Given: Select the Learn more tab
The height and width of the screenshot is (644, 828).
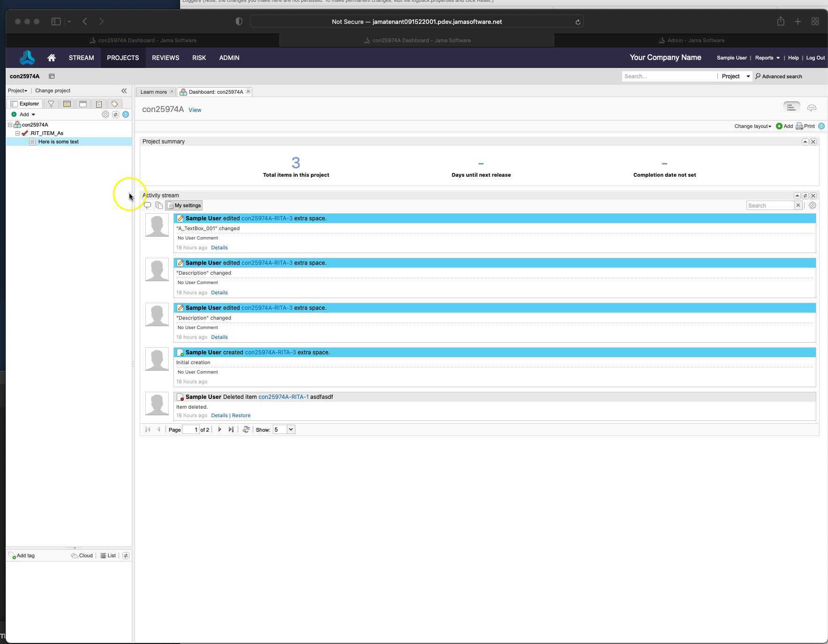Looking at the screenshot, I should [x=154, y=92].
